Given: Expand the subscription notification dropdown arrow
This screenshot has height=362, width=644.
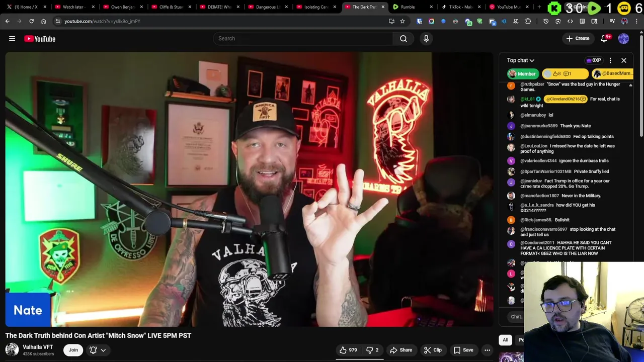Looking at the screenshot, I should (103, 350).
